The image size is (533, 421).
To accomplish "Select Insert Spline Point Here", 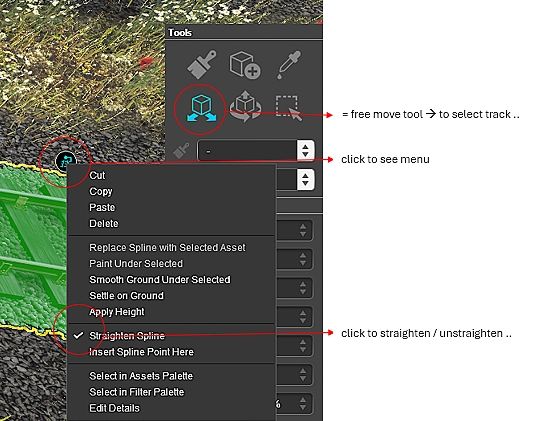I will [141, 352].
